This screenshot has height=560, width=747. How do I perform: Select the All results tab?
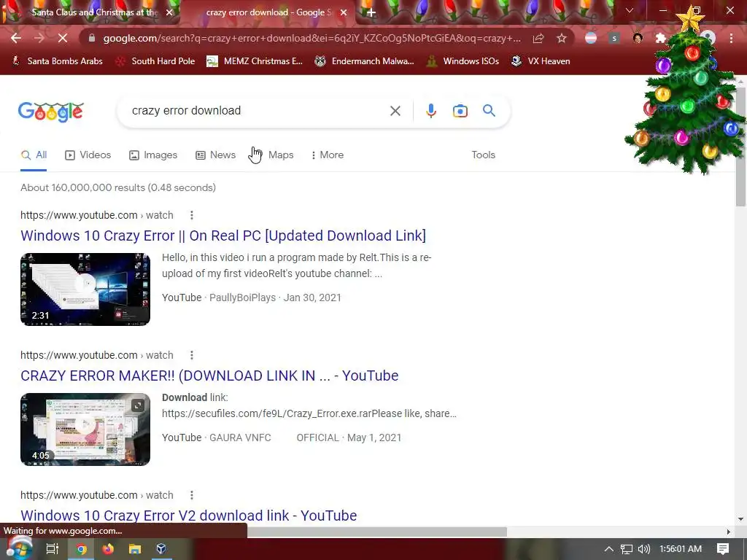pyautogui.click(x=34, y=155)
